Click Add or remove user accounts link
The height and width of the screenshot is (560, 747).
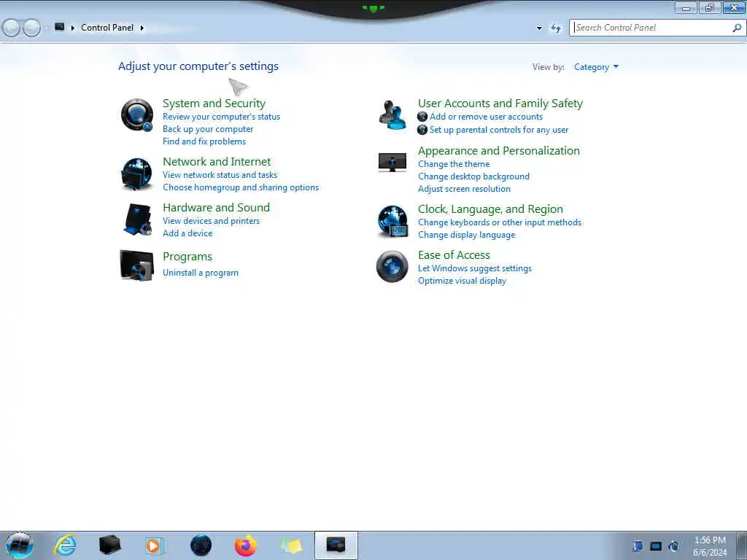coord(486,117)
